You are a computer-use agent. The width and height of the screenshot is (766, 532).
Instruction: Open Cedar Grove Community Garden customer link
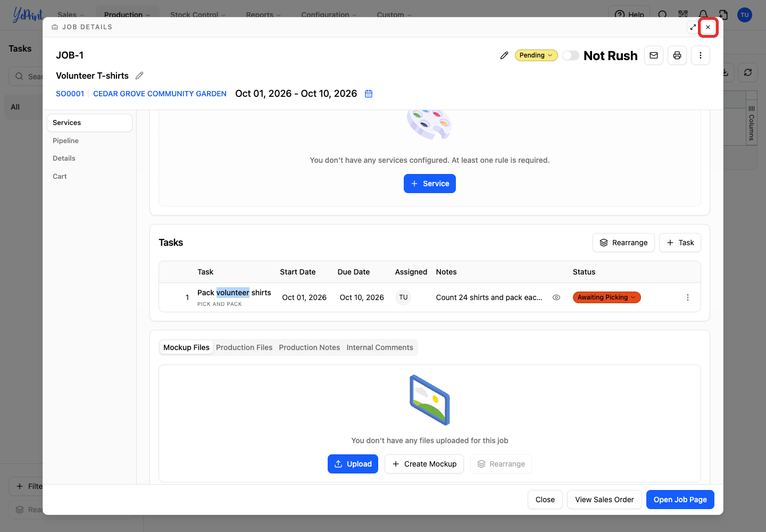tap(160, 94)
